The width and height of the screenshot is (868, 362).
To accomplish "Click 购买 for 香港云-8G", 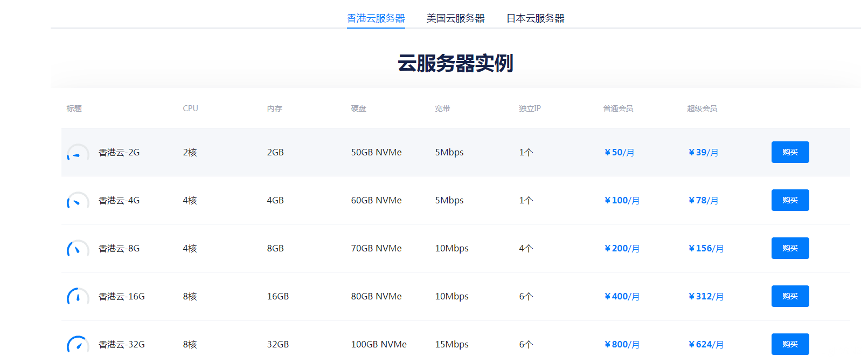I will (790, 248).
